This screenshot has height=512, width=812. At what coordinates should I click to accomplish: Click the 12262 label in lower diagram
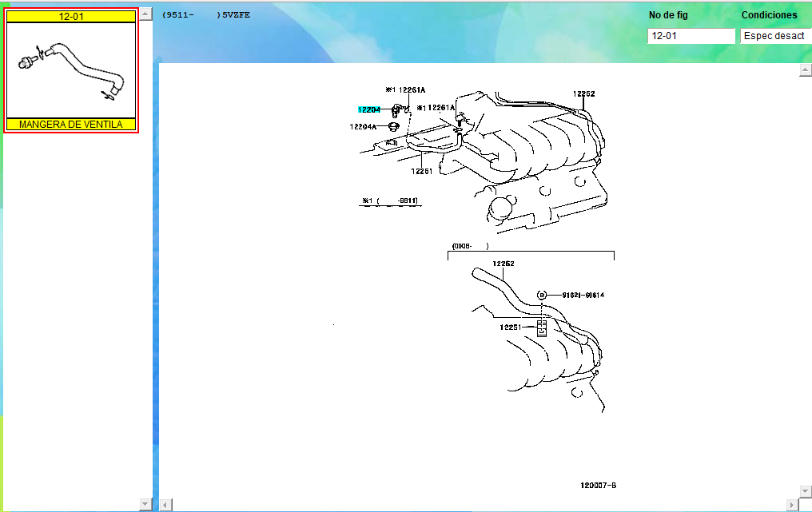click(x=503, y=264)
